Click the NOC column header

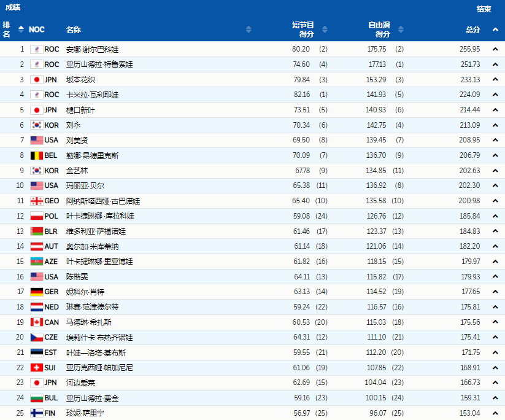[36, 29]
